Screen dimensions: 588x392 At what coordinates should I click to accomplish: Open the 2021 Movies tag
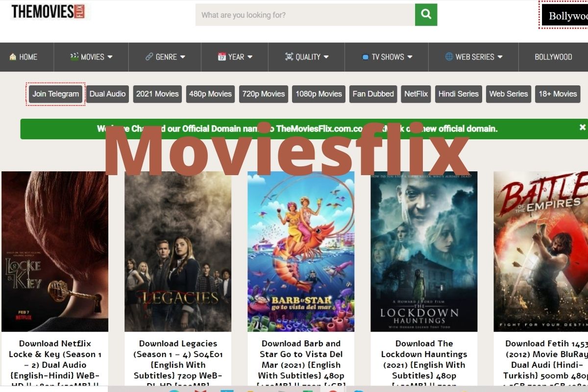(157, 94)
